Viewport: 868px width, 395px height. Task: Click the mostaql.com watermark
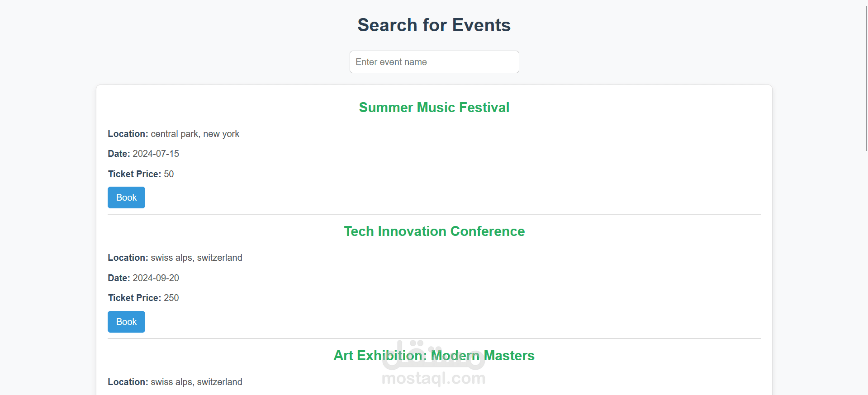[434, 378]
